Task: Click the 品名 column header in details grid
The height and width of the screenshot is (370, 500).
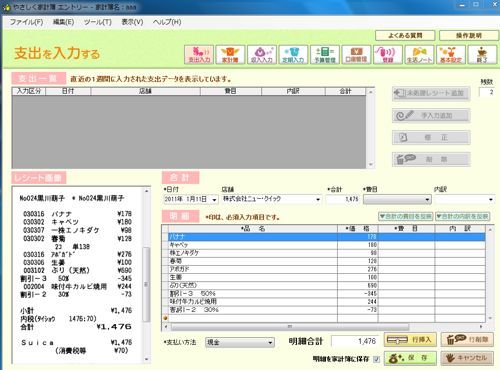Action: coord(253,229)
